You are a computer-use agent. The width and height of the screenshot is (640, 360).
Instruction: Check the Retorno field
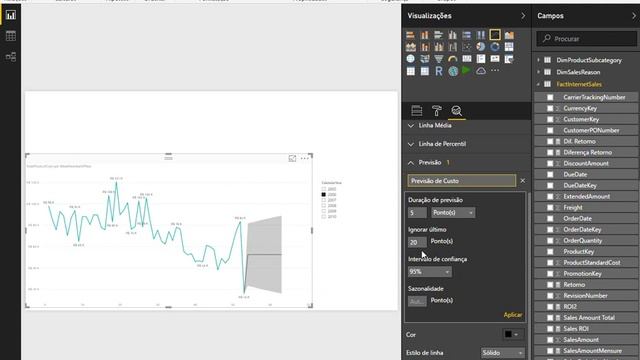point(550,284)
